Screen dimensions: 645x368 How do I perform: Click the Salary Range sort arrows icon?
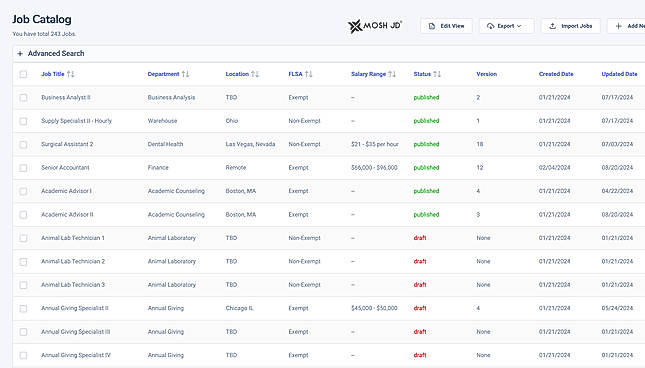coord(392,74)
